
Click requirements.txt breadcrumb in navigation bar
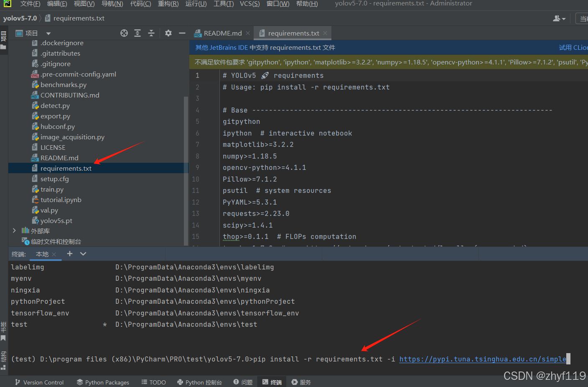tap(74, 18)
